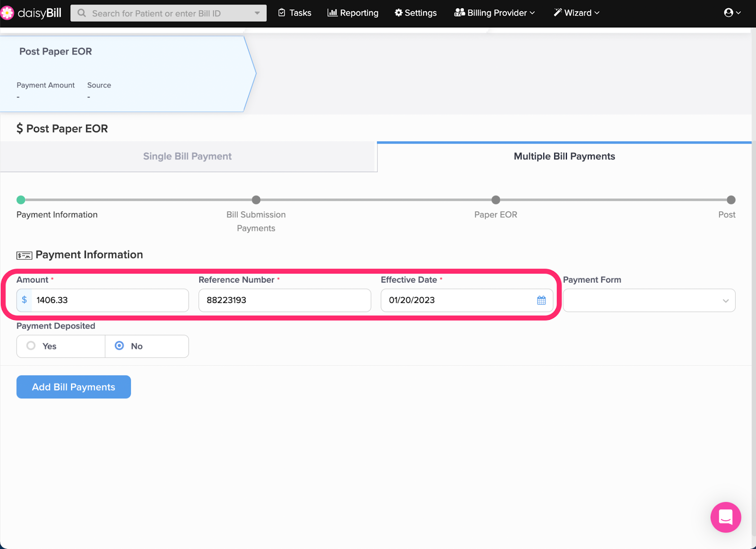Switch to the Single Bill Payment tab
Viewport: 756px width, 549px height.
[187, 156]
